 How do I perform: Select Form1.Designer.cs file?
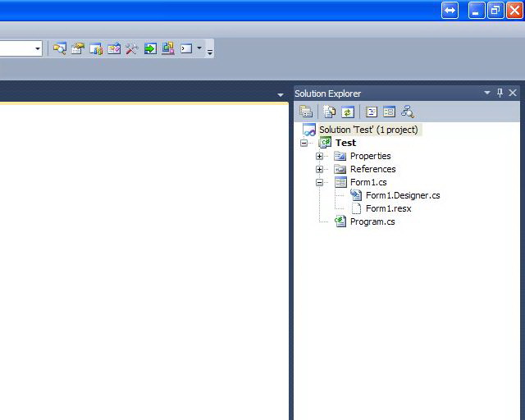[403, 195]
